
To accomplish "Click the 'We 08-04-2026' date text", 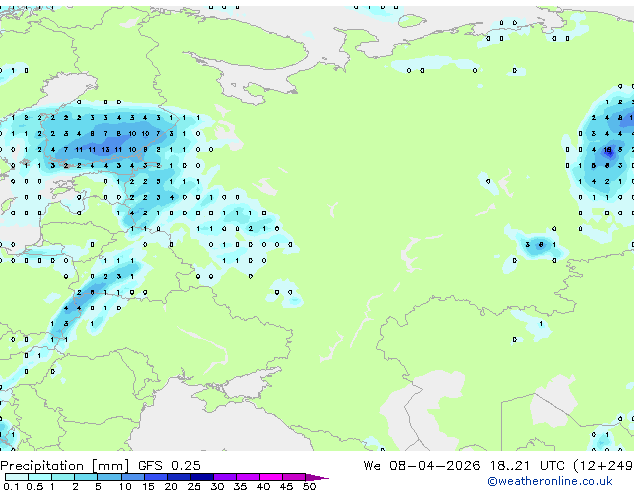I will coord(422,466).
